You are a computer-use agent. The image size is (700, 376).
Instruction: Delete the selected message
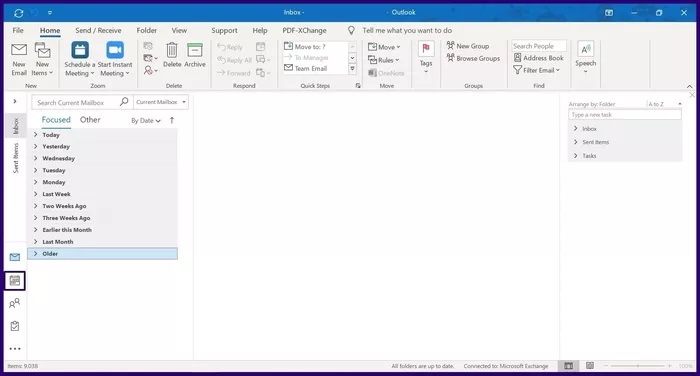[x=172, y=55]
